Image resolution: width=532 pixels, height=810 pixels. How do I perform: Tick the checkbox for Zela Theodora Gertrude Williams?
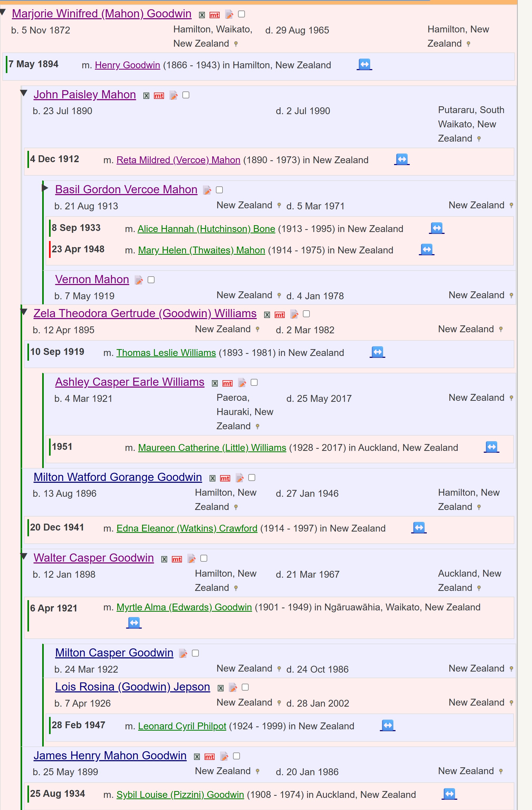click(306, 314)
